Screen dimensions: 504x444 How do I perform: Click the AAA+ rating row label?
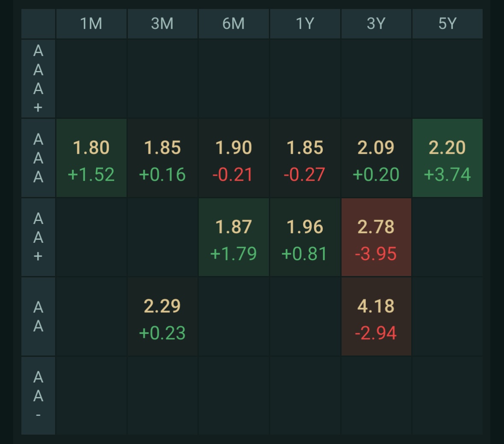(38, 79)
